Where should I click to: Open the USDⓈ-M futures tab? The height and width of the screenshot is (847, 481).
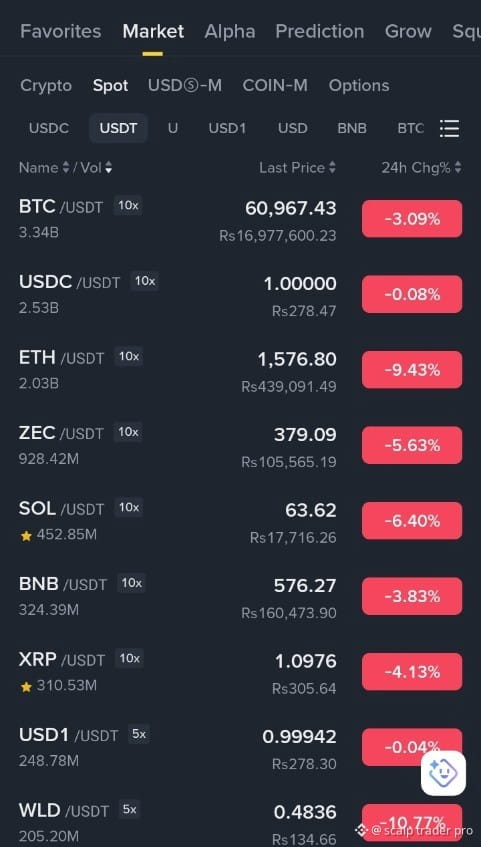click(x=185, y=85)
